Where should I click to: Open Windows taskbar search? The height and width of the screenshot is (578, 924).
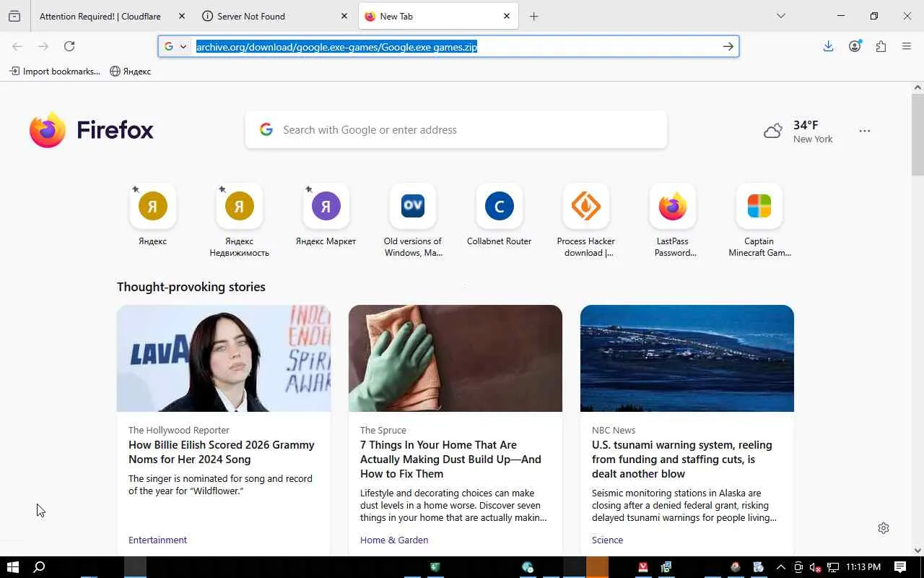[40, 567]
